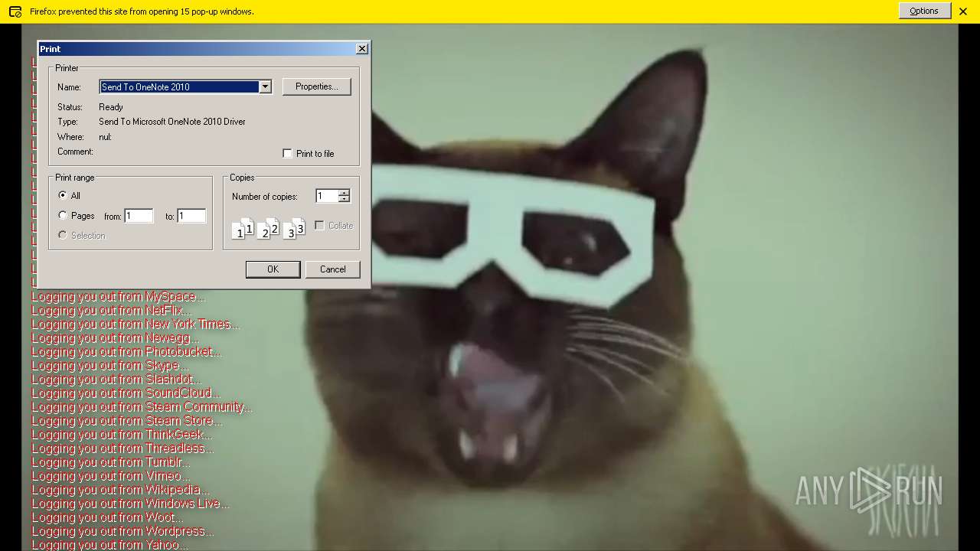Viewport: 980px width, 551px height.
Task: Select the Selection print range option
Action: pos(63,235)
